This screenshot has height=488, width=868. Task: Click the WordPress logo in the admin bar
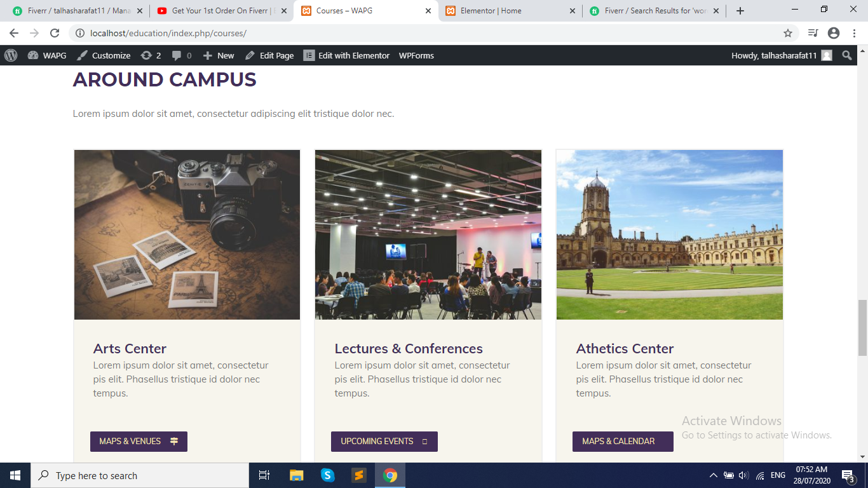pos(10,55)
